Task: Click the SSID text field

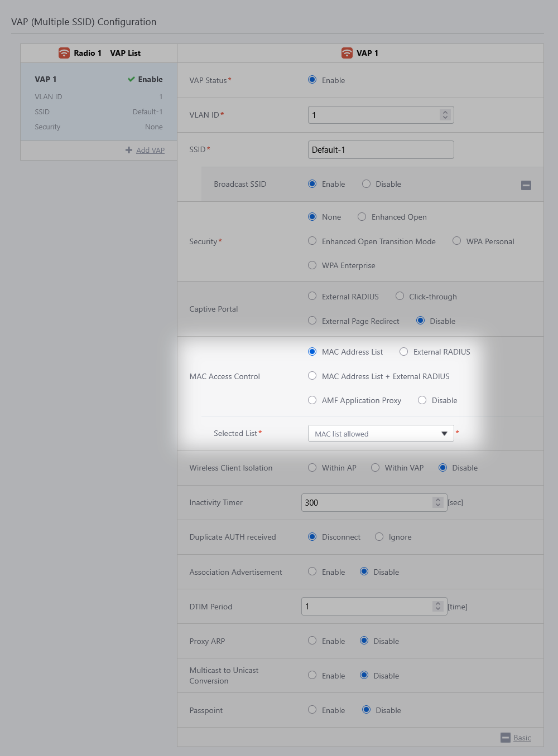Action: (381, 149)
